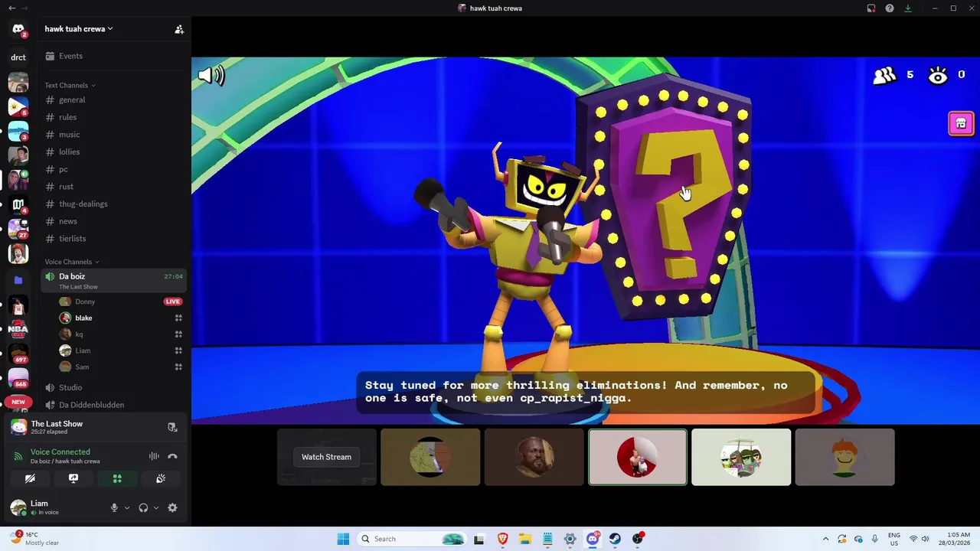Open the rules text channel
Image resolution: width=980 pixels, height=551 pixels.
click(x=113, y=117)
